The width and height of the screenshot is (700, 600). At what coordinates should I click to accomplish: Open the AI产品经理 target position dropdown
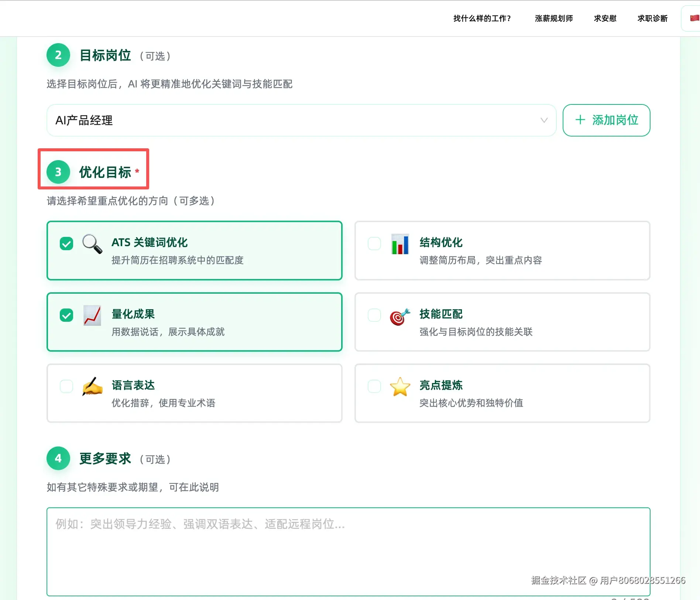pos(301,120)
